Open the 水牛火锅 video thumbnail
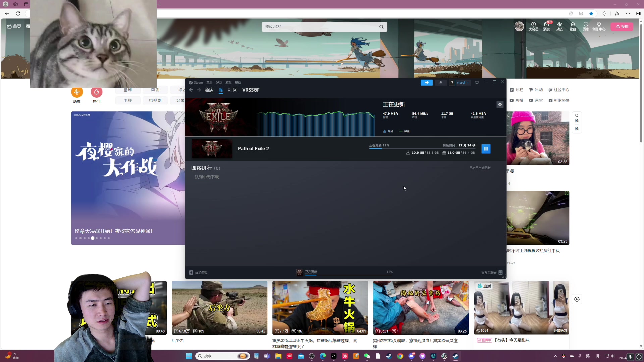The image size is (644, 362). click(320, 308)
